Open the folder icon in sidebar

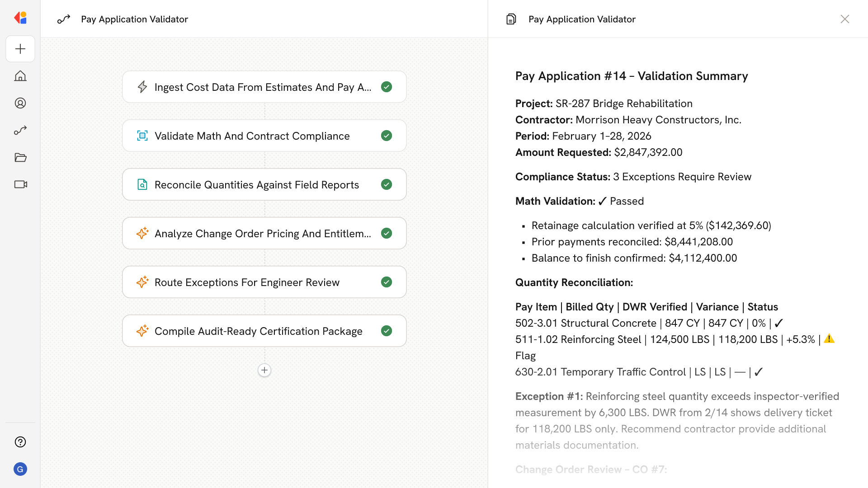pos(20,157)
